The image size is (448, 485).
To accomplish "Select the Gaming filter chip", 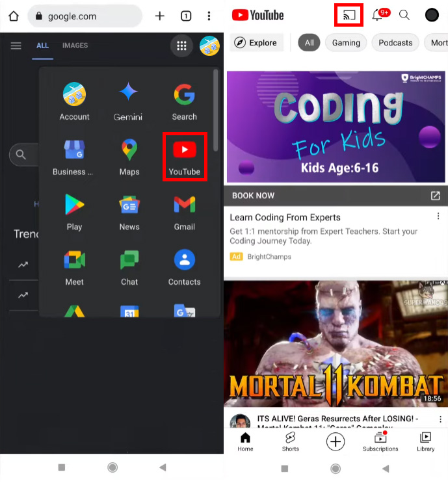I will (346, 43).
